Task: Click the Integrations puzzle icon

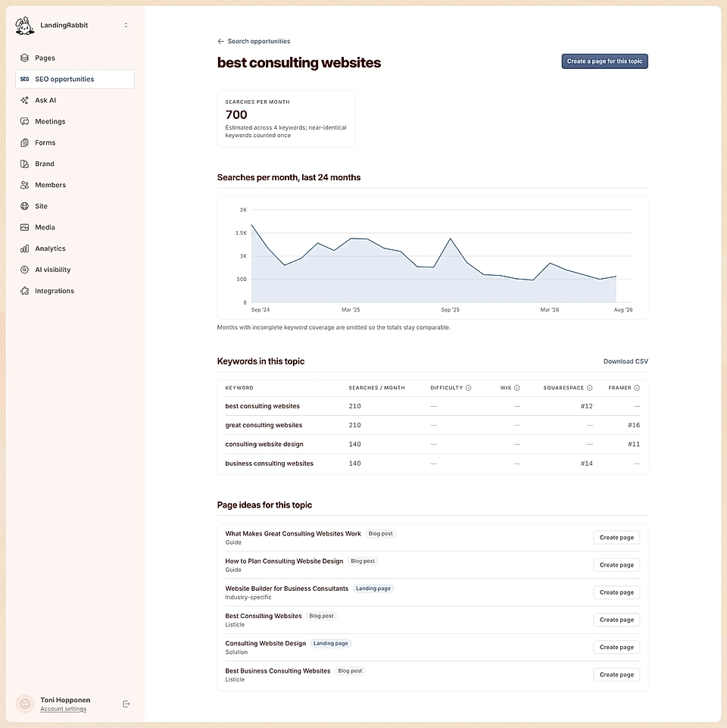Action: coord(24,291)
